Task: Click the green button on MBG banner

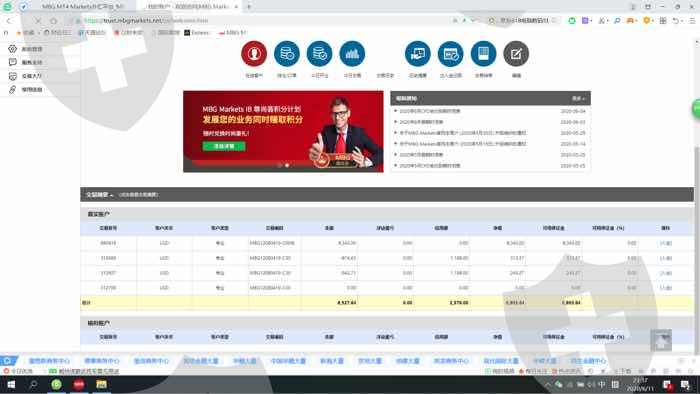Action: (224, 146)
